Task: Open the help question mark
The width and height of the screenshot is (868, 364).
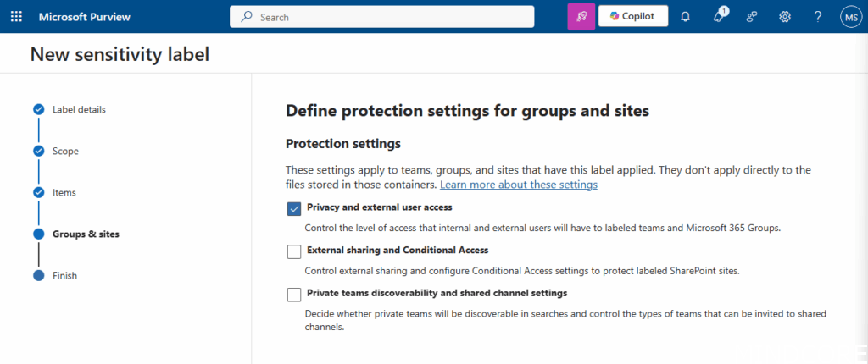Action: tap(817, 16)
